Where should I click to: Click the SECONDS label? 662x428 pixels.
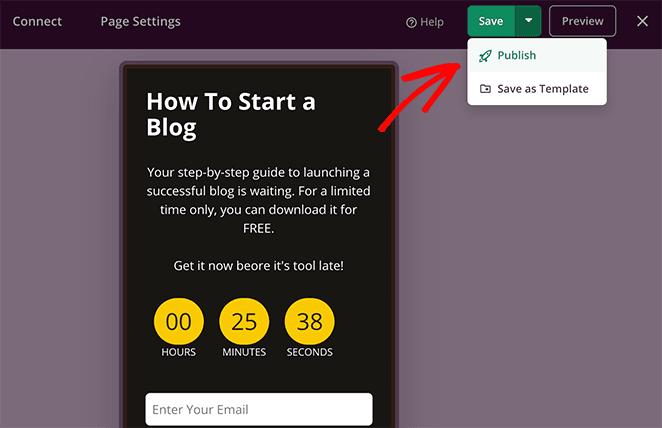tap(309, 352)
